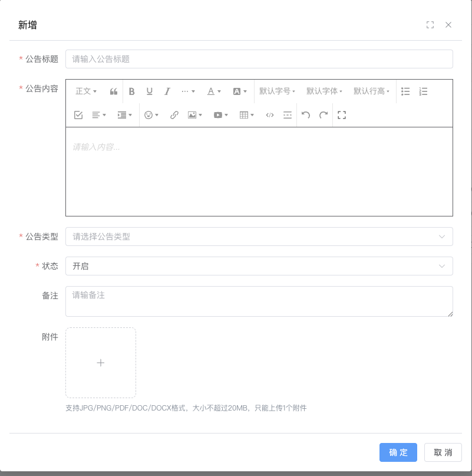
Task: Click the 取消 button
Action: [x=443, y=452]
